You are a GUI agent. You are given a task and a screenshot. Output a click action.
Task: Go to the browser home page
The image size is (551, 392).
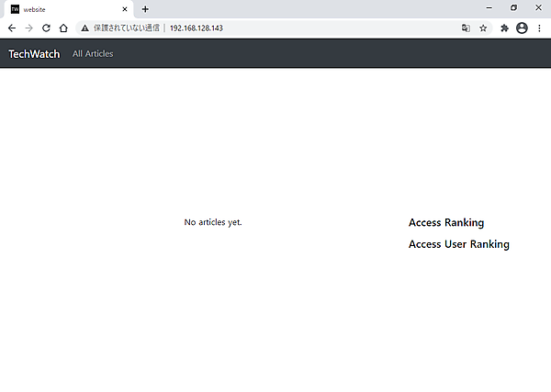click(x=63, y=28)
